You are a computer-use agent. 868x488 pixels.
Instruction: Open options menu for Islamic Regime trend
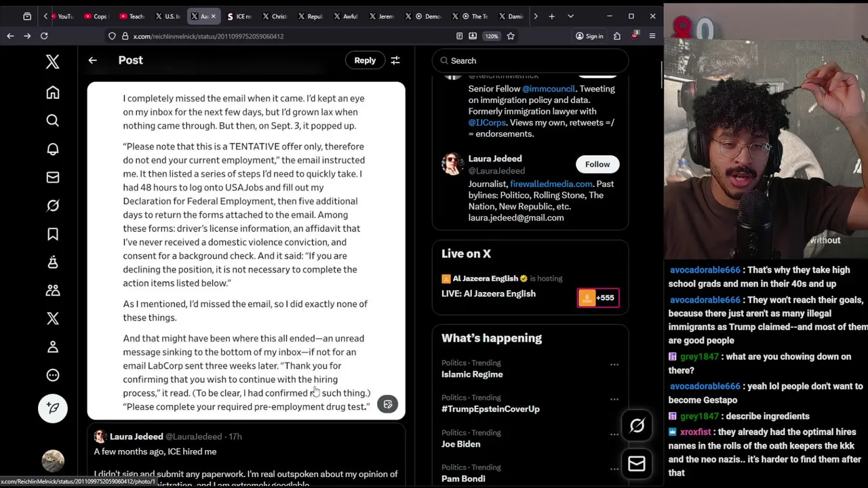pyautogui.click(x=614, y=365)
